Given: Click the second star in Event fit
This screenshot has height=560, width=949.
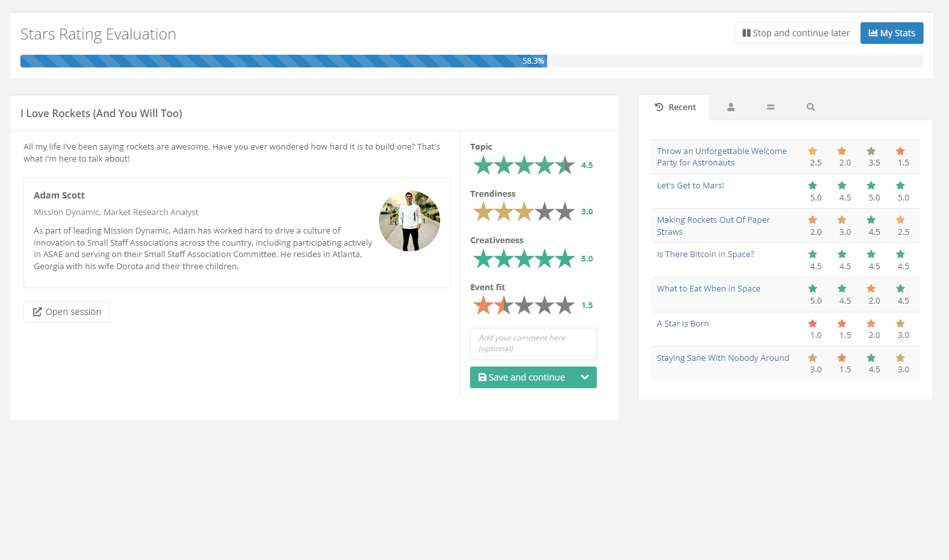Looking at the screenshot, I should pyautogui.click(x=504, y=305).
